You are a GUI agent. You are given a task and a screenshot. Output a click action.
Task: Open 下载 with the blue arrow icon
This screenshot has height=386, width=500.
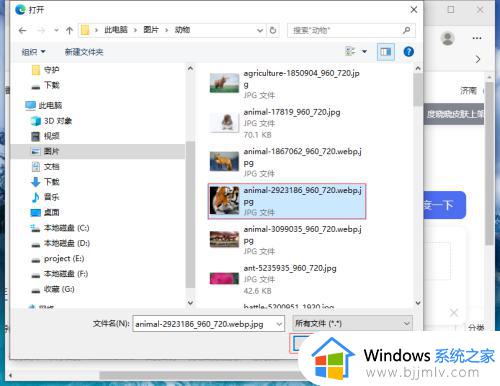(45, 182)
